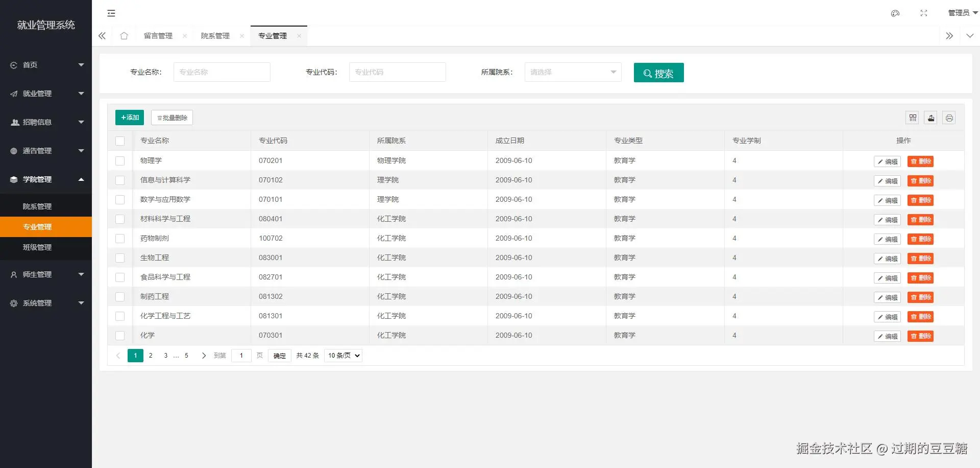980x468 pixels.
Task: Go to the previous page arrow
Action: pyautogui.click(x=118, y=356)
